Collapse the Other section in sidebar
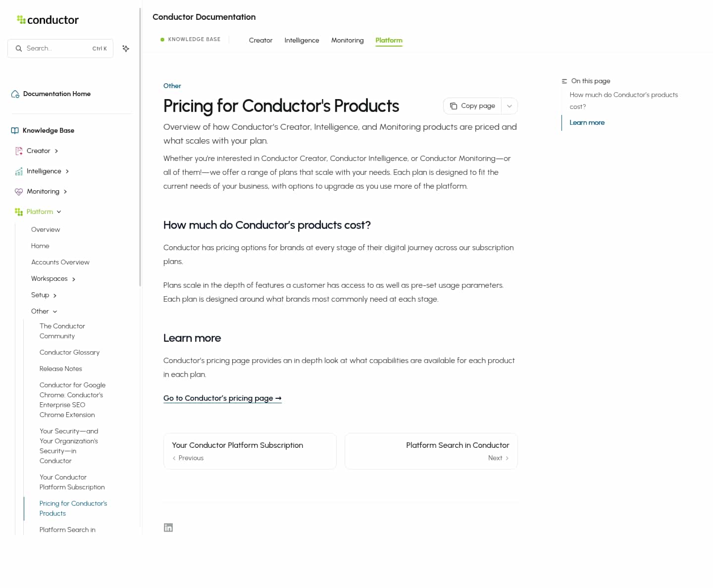713x588 pixels. (x=55, y=312)
